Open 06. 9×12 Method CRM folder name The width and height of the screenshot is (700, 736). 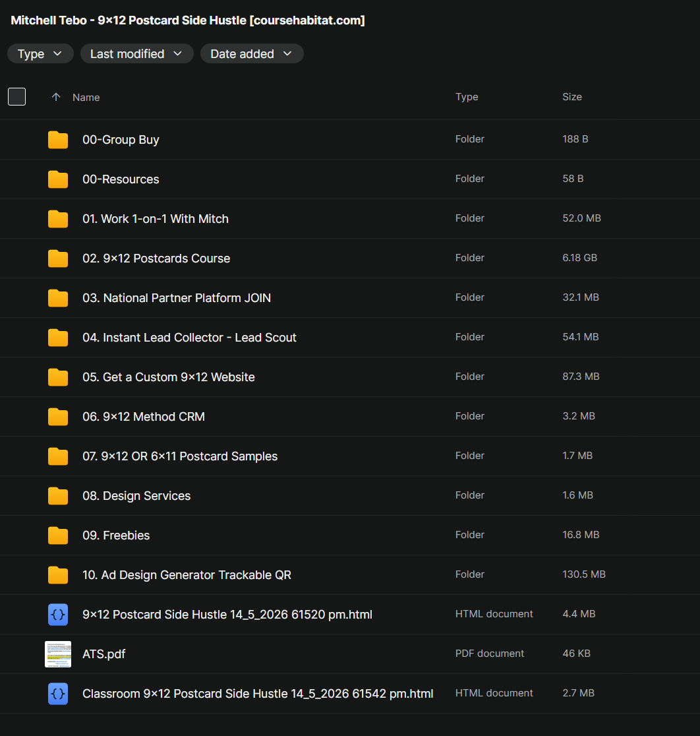pyautogui.click(x=144, y=417)
